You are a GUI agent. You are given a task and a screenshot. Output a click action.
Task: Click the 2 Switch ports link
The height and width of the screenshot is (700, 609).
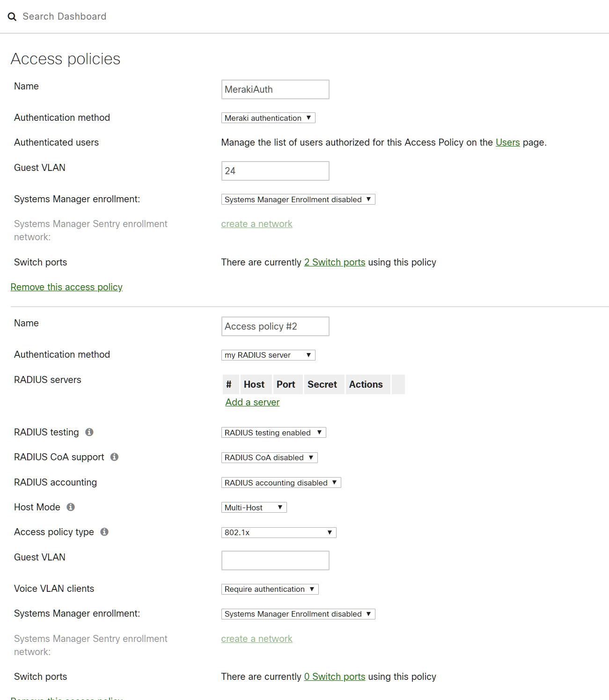click(x=334, y=262)
